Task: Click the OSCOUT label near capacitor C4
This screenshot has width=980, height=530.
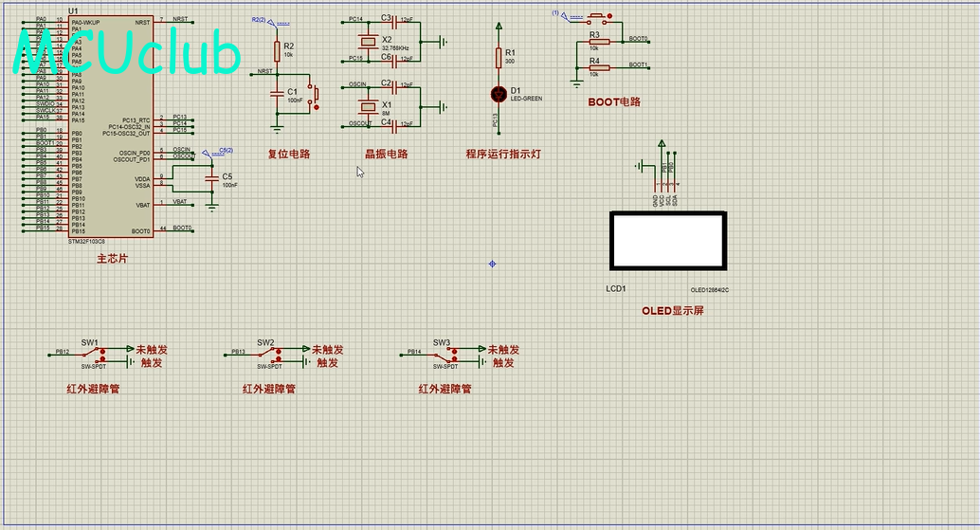Action: [360, 123]
